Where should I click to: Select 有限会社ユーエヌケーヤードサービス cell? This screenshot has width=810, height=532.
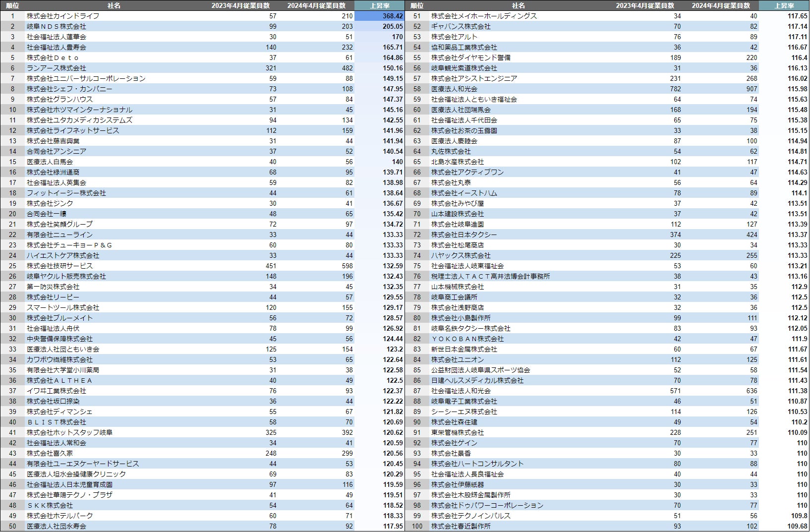[83, 464]
